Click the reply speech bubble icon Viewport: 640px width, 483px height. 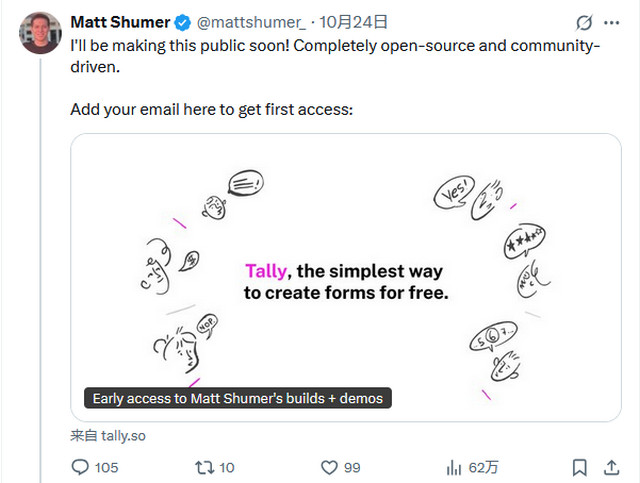click(81, 467)
